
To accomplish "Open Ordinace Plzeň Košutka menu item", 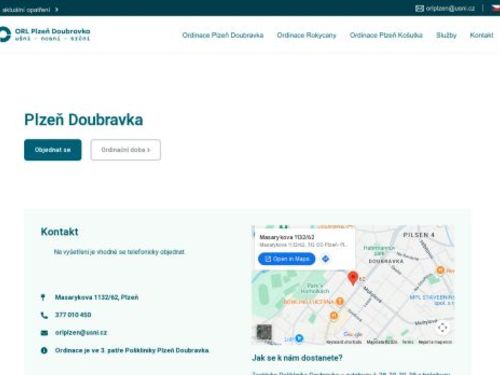I will point(386,35).
